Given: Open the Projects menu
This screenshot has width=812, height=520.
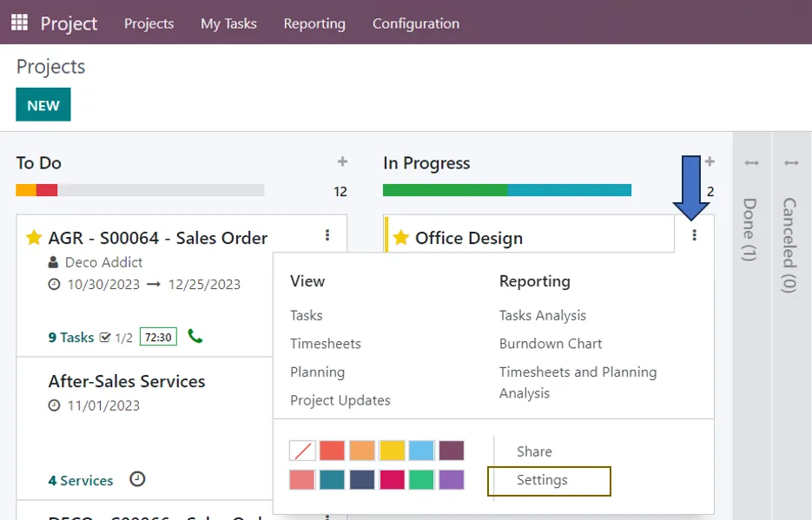Looking at the screenshot, I should point(149,23).
